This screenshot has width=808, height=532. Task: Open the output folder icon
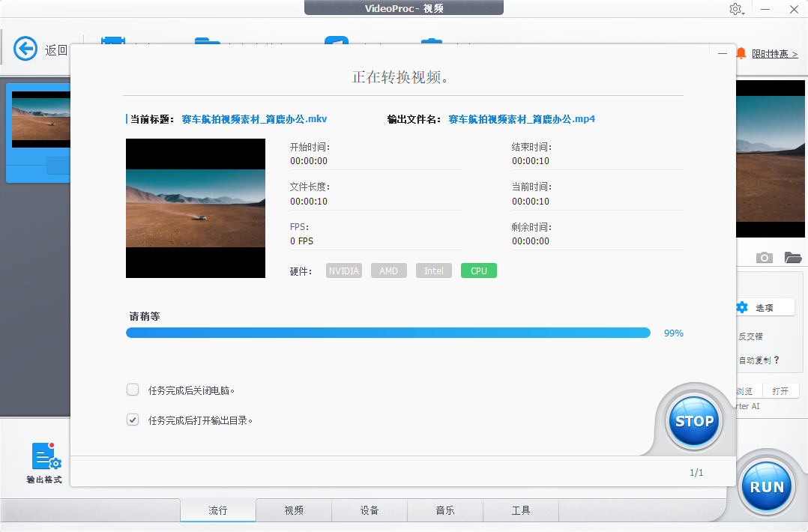click(x=793, y=258)
